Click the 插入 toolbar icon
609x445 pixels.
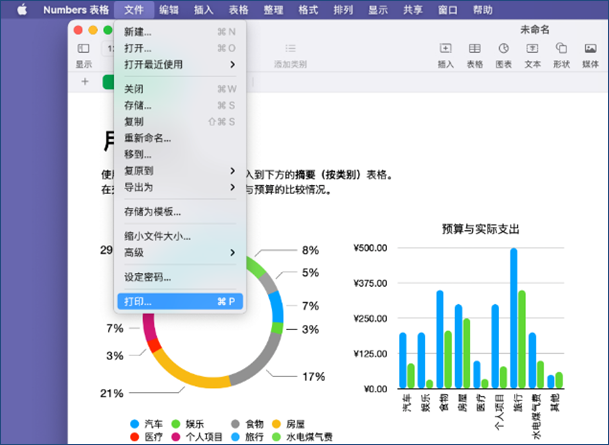click(445, 49)
